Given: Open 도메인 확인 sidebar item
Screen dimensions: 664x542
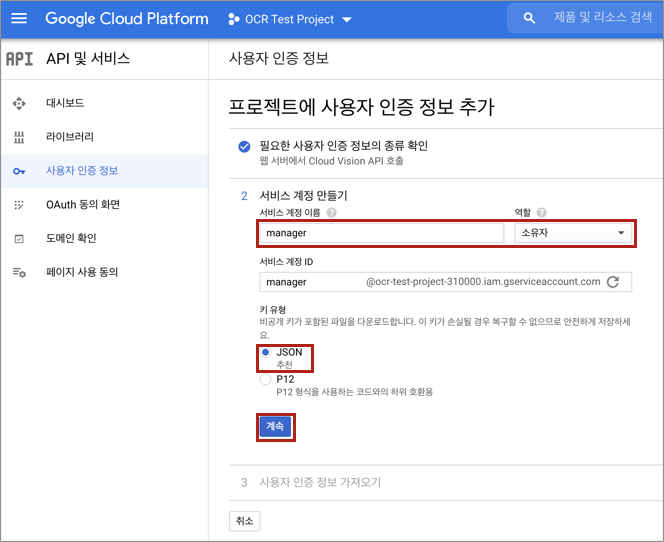Looking at the screenshot, I should click(x=104, y=238).
